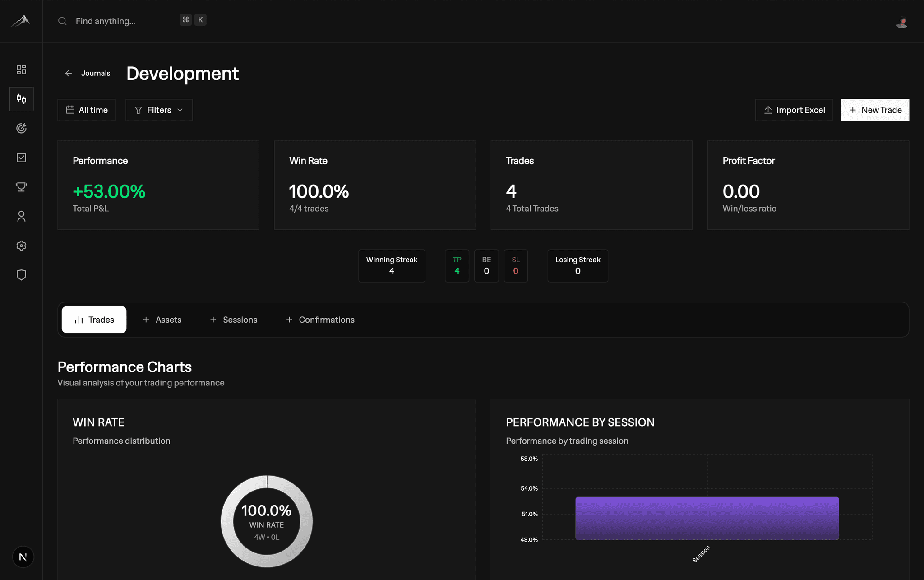
Task: Click the Import Excel button
Action: point(794,110)
